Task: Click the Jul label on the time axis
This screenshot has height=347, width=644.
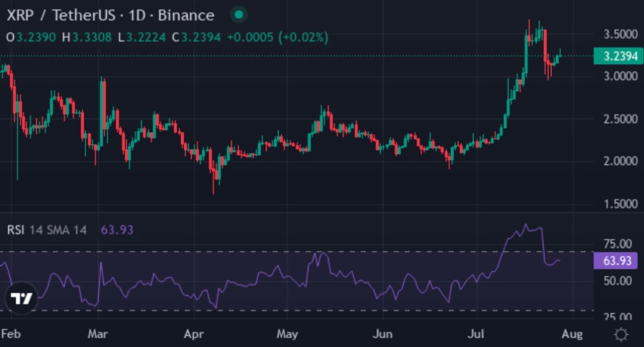Action: (x=476, y=334)
